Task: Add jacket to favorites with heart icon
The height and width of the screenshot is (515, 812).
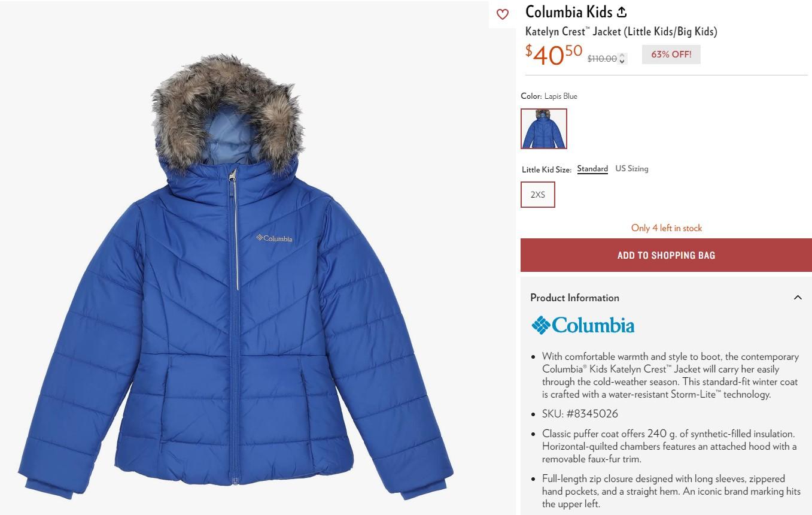Action: click(503, 14)
